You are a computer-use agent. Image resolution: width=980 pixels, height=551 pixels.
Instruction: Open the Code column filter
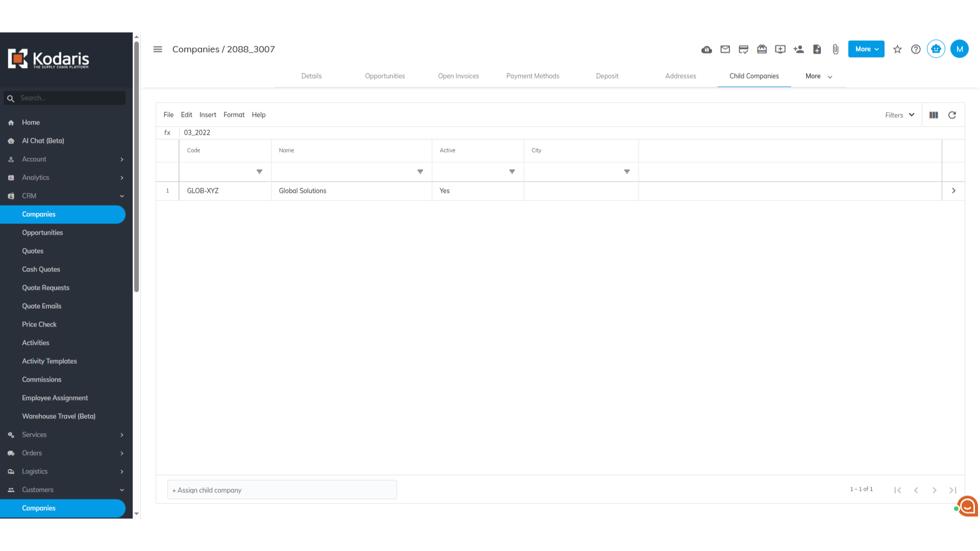coord(259,172)
